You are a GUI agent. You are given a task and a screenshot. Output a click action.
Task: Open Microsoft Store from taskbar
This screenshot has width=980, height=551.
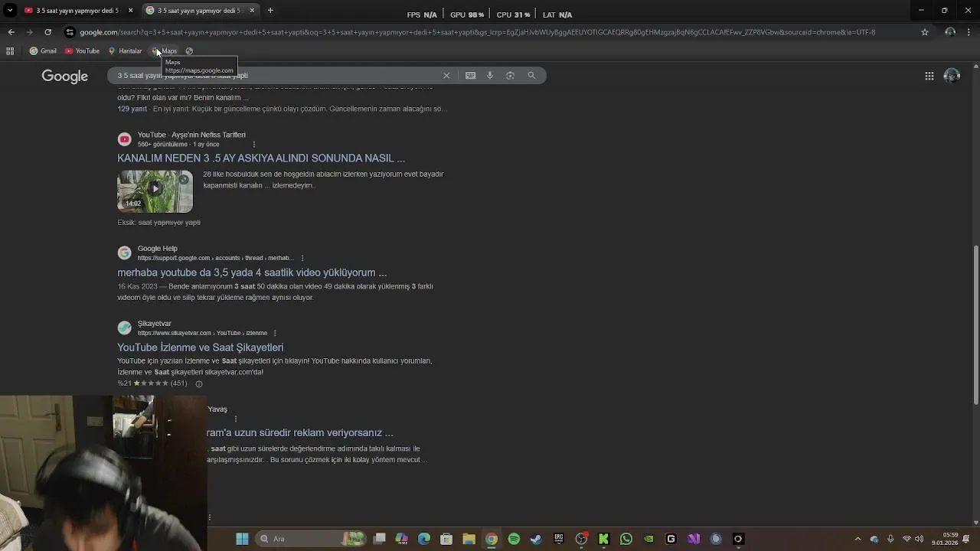[x=446, y=539]
